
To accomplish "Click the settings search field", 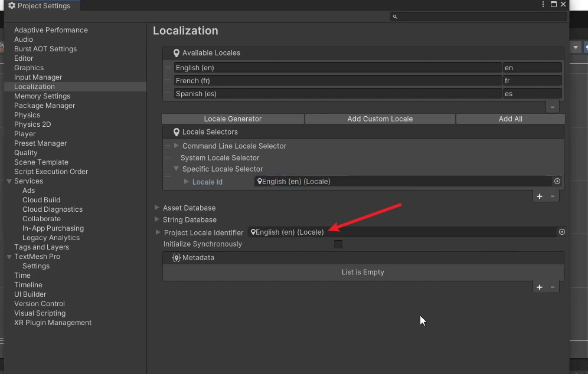I will click(479, 17).
